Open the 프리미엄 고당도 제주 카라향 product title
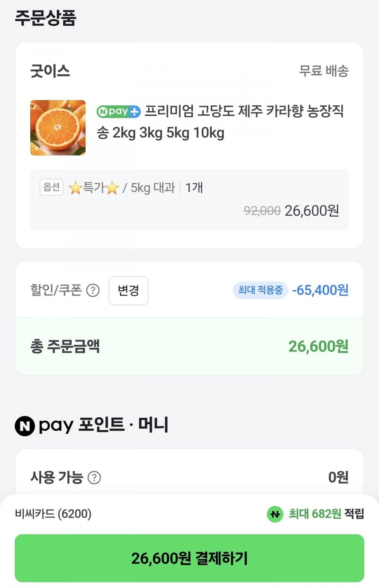Screen dimensions: 379x588 pyautogui.click(x=244, y=112)
